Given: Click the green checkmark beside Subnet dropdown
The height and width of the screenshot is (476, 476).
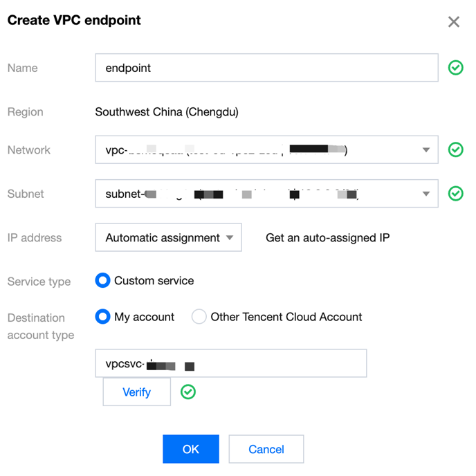Looking at the screenshot, I should 455,194.
